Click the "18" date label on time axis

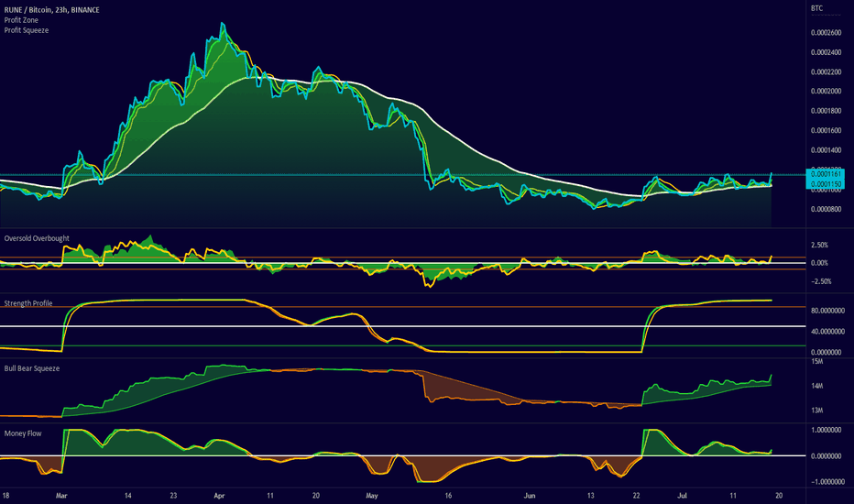(5, 495)
